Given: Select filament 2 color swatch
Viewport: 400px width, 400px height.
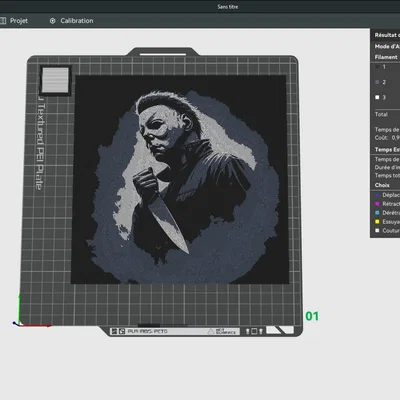Looking at the screenshot, I should coord(377,82).
